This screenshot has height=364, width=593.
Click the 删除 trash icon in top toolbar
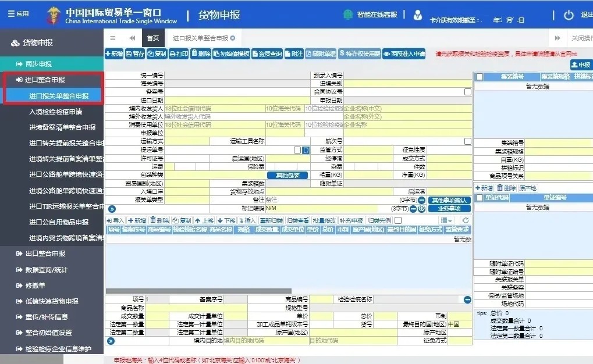pos(201,53)
